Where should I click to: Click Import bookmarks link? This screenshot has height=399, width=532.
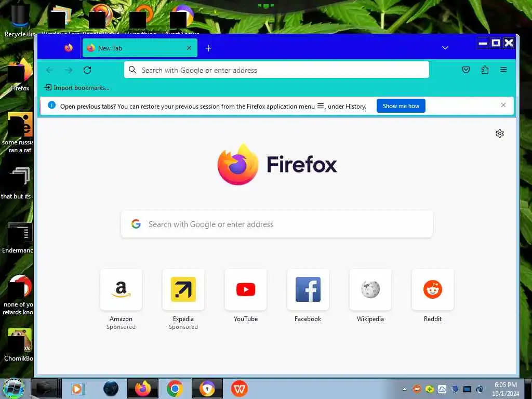coord(77,87)
